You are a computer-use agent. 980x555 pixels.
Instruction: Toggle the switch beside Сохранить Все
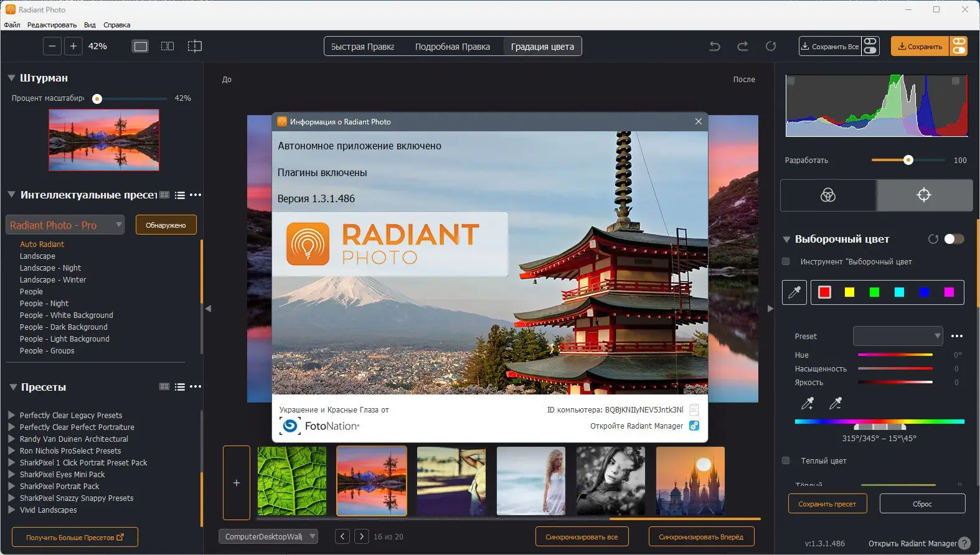click(x=870, y=46)
